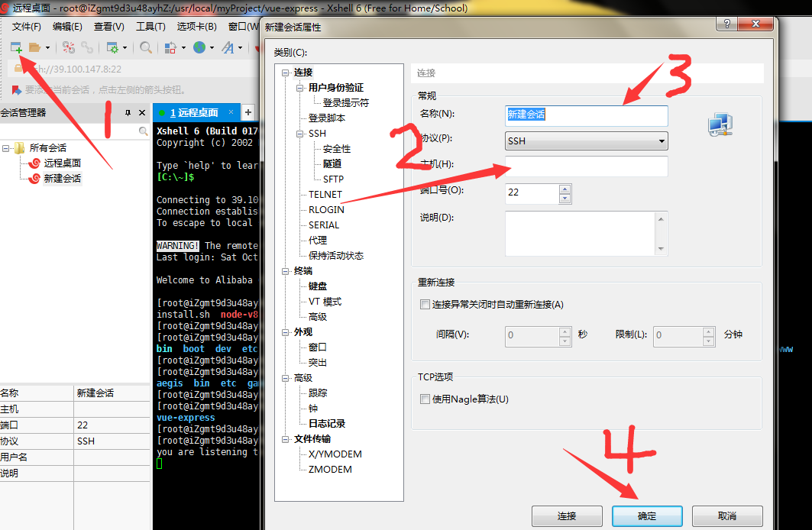Image resolution: width=812 pixels, height=530 pixels.
Task: Click the 主机(H) host input field
Action: coord(586,166)
